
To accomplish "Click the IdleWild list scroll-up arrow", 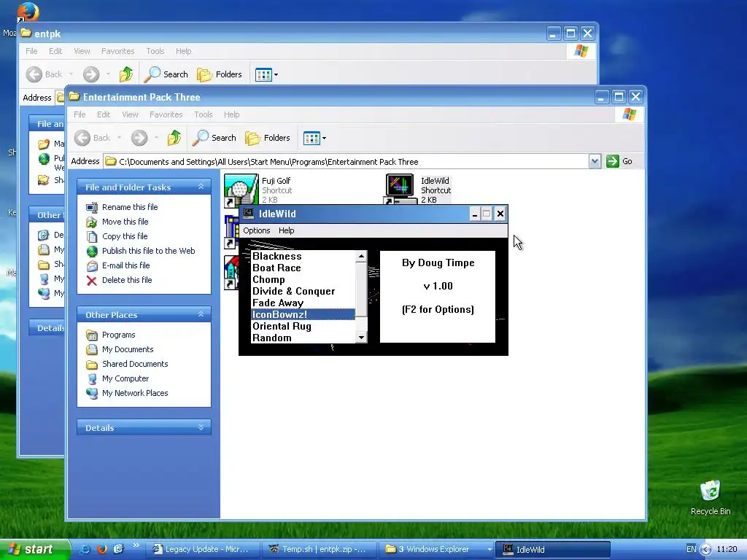I will point(361,256).
